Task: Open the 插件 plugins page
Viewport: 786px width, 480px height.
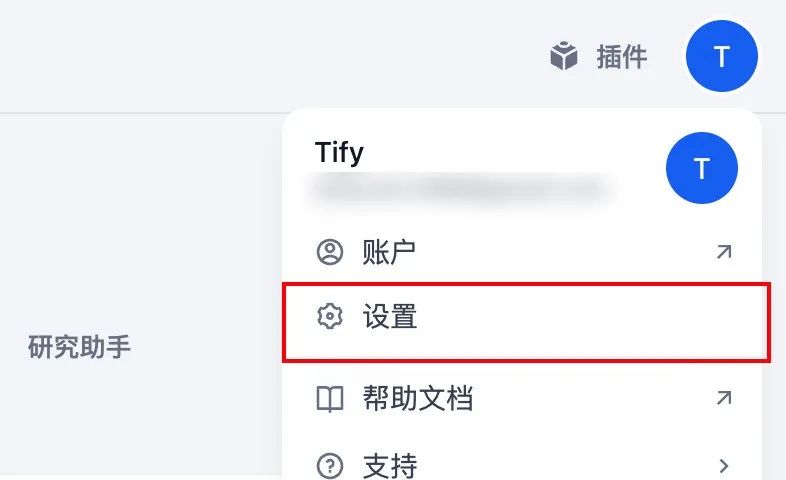Action: pos(622,56)
